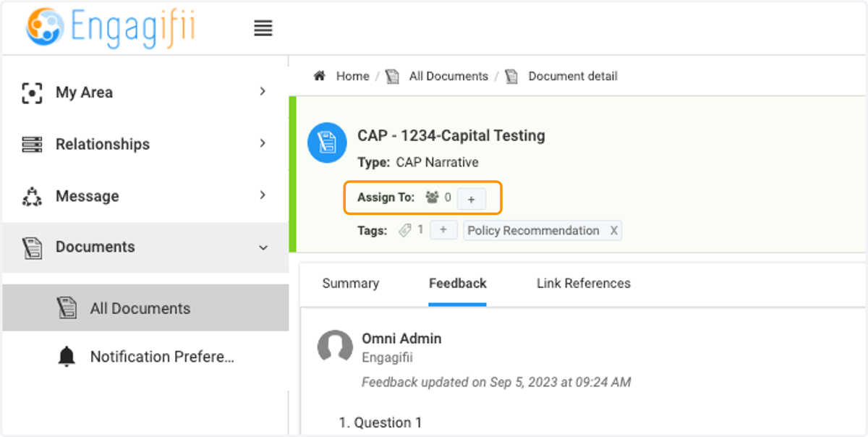868x437 pixels.
Task: Click the blue document avatar icon
Action: pyautogui.click(x=328, y=143)
